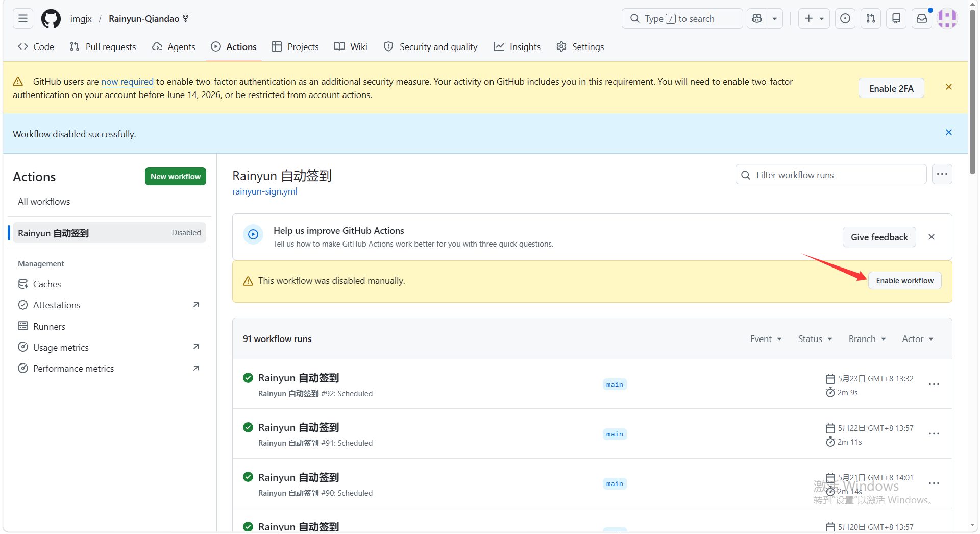Click the success checkmark on run #91

[x=248, y=428]
